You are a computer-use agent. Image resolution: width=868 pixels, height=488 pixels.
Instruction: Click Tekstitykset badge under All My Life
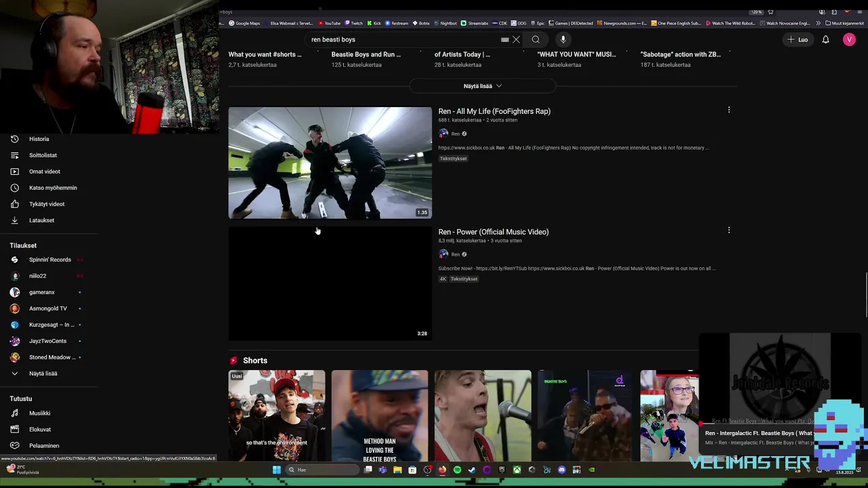coord(454,159)
